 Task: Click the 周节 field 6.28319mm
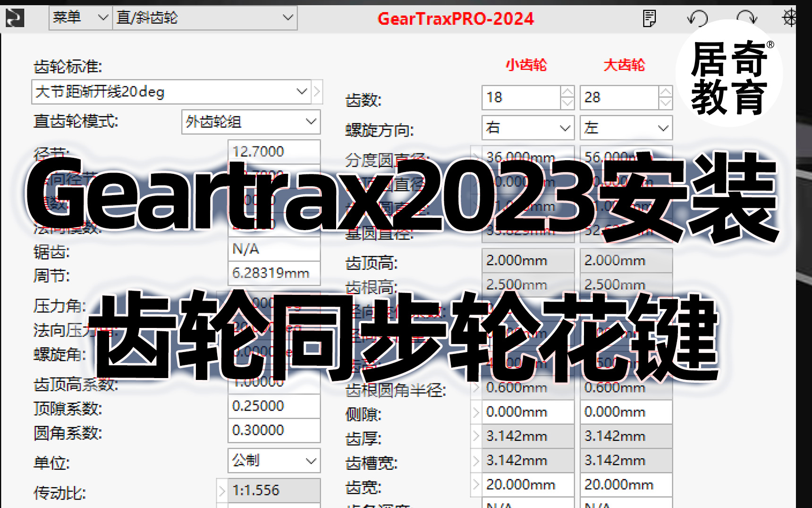point(274,273)
